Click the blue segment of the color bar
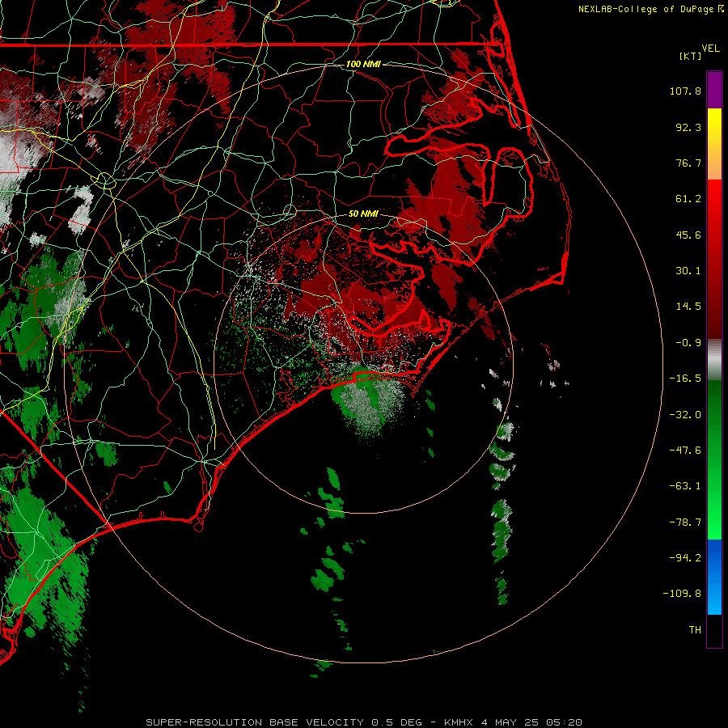Viewport: 728px width, 728px height. point(714,577)
